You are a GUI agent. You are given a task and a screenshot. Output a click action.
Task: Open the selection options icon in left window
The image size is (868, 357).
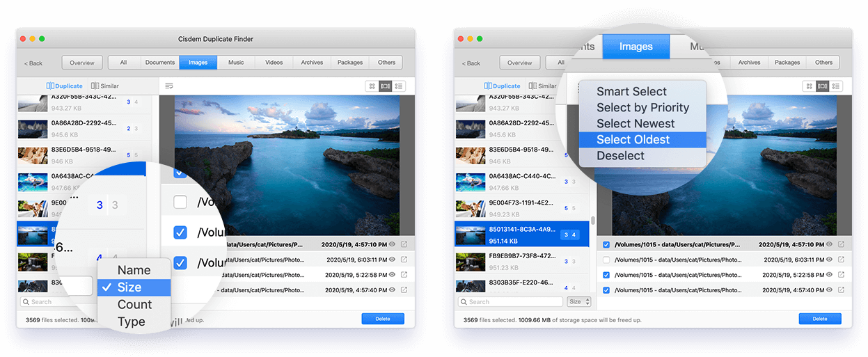[x=169, y=86]
